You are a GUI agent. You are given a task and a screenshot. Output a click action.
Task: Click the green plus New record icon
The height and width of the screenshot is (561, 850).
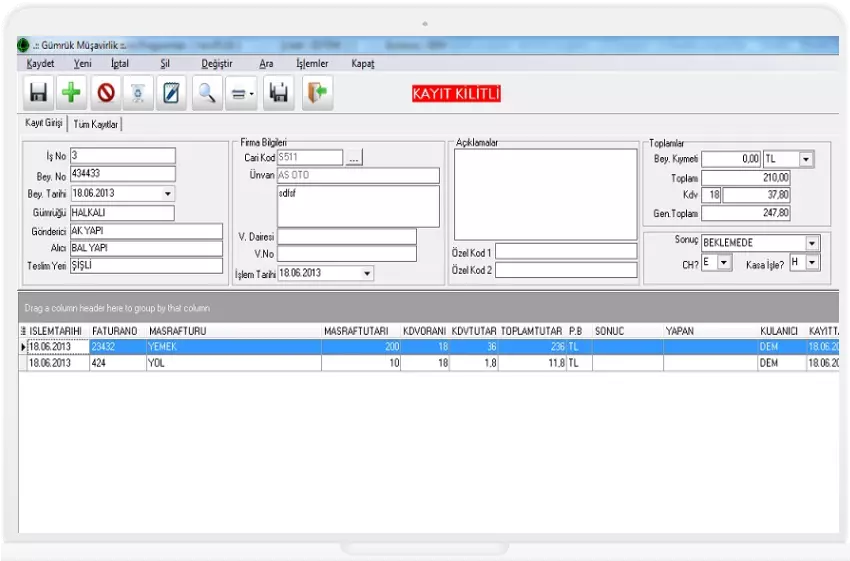pyautogui.click(x=71, y=93)
